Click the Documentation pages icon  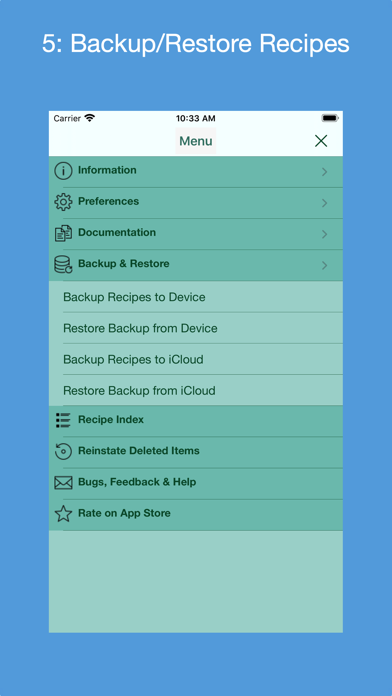coord(63,233)
